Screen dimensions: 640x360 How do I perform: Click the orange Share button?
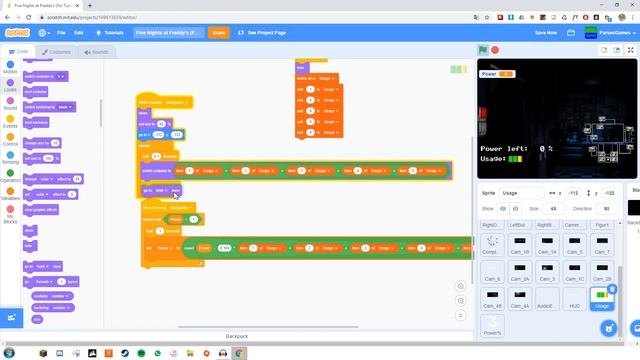point(219,33)
